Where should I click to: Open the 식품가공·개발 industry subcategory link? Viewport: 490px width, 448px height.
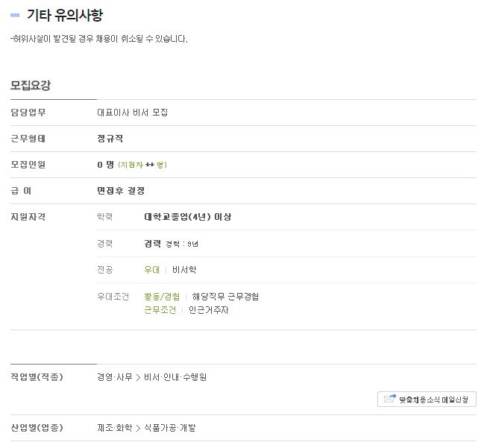(x=170, y=428)
